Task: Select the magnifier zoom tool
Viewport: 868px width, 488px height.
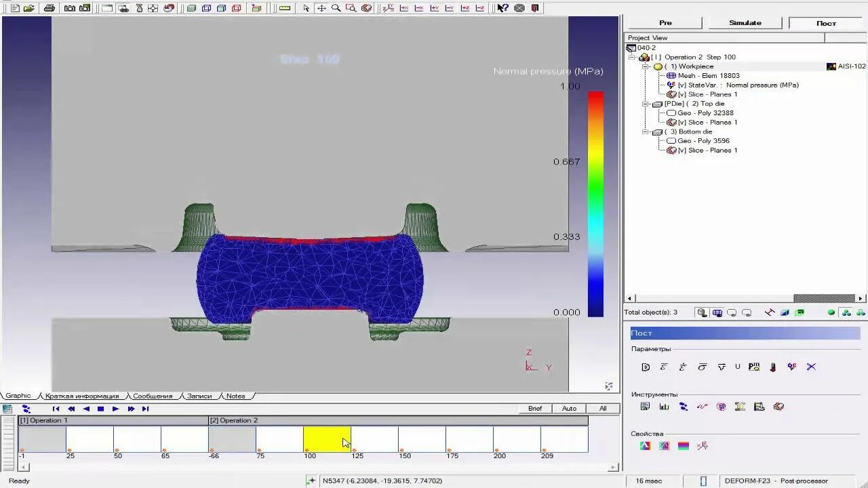Action: 336,8
